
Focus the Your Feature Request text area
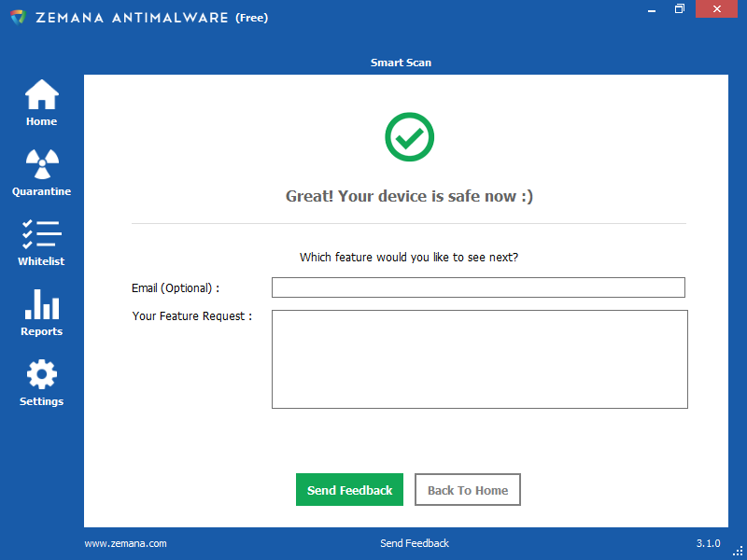click(x=479, y=358)
